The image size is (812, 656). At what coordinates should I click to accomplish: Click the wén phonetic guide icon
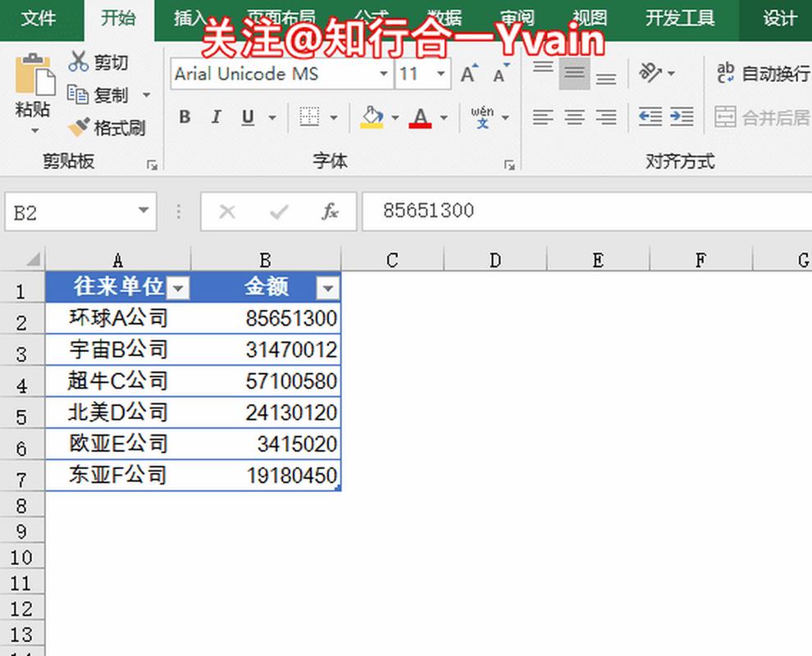[482, 117]
